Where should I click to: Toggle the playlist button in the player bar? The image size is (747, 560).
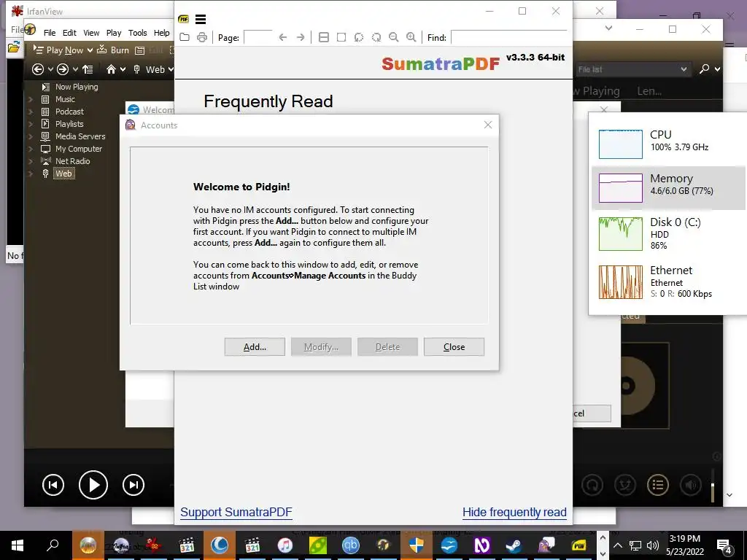[x=658, y=485]
